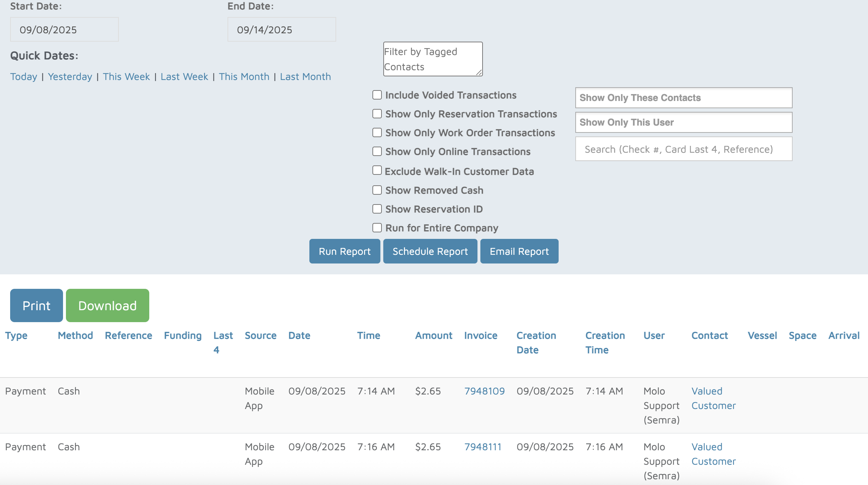Toggle Exclude Walk-In Customer Data

click(377, 170)
